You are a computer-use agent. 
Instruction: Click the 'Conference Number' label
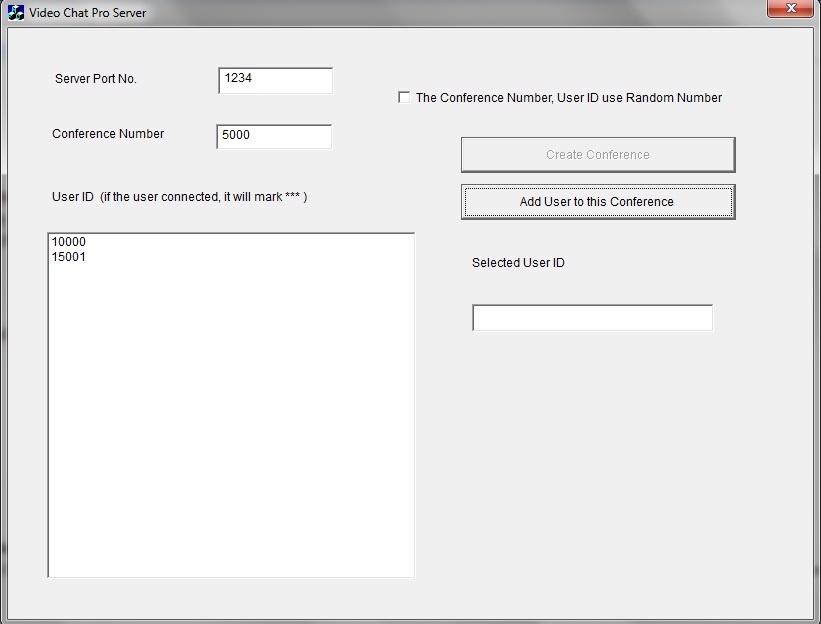(x=108, y=134)
